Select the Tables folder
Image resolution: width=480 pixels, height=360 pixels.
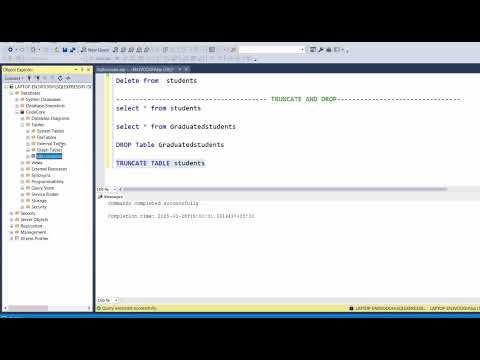pos(38,125)
